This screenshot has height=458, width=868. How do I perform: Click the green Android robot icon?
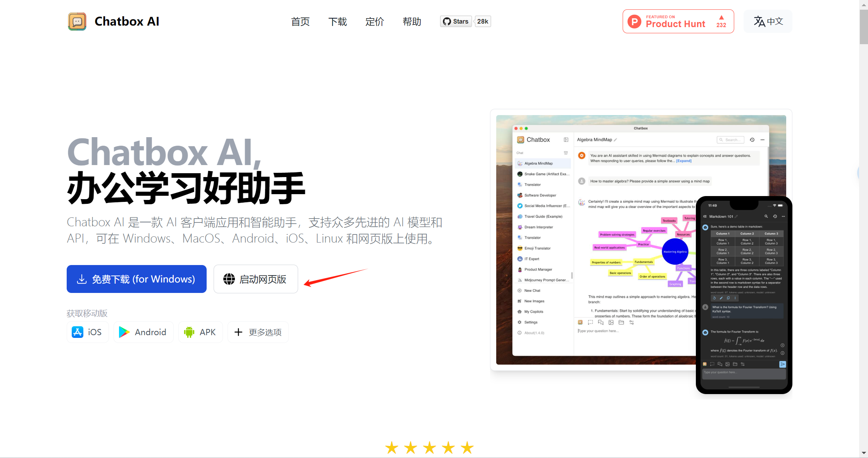point(189,332)
